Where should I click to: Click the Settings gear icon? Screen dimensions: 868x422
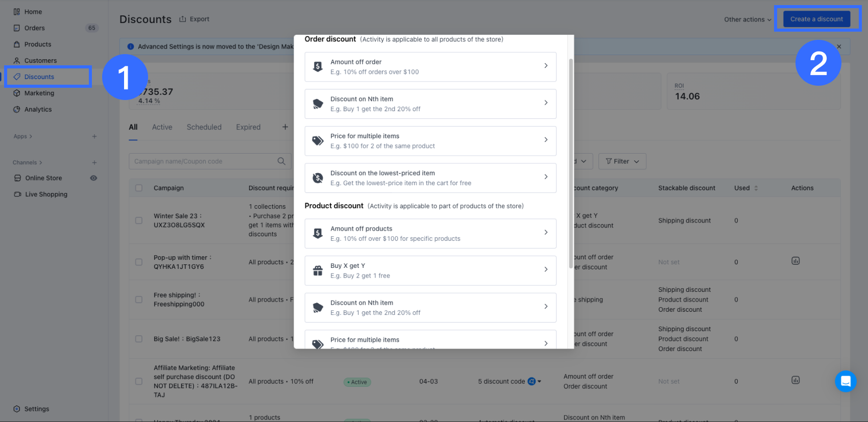point(17,409)
